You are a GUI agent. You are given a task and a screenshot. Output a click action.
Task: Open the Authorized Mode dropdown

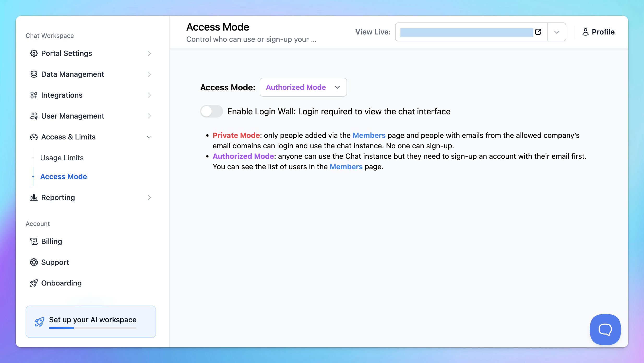tap(303, 87)
